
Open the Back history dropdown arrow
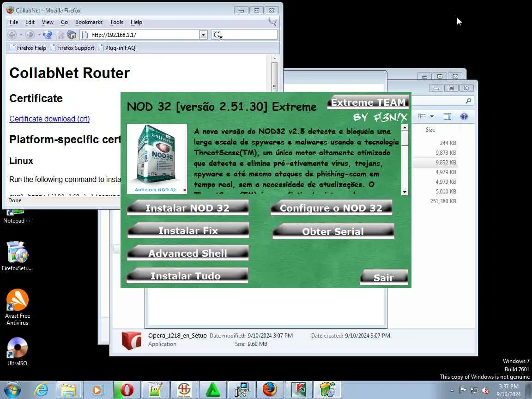pyautogui.click(x=21, y=35)
